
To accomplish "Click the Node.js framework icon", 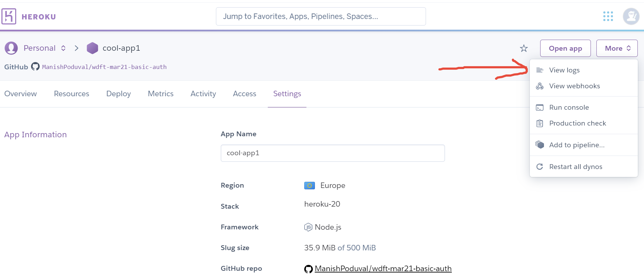I will click(x=308, y=227).
